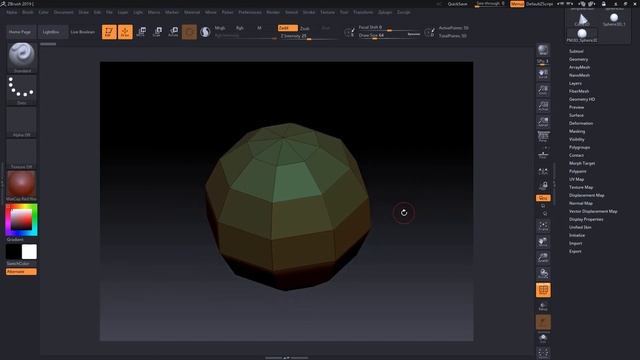The width and height of the screenshot is (640, 360).
Task: Toggle the Qxyz rotation mode
Action: (x=543, y=198)
